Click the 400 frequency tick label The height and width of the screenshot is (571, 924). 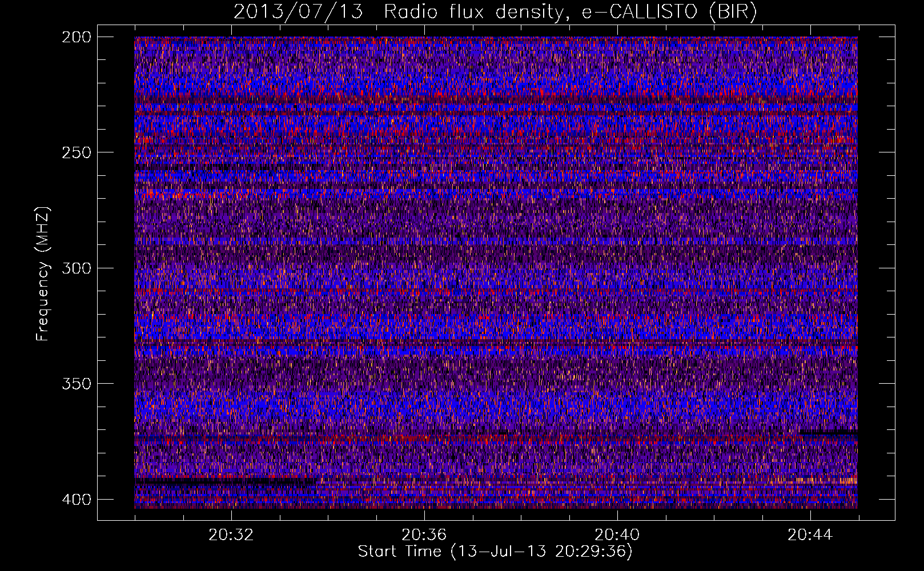click(x=76, y=499)
